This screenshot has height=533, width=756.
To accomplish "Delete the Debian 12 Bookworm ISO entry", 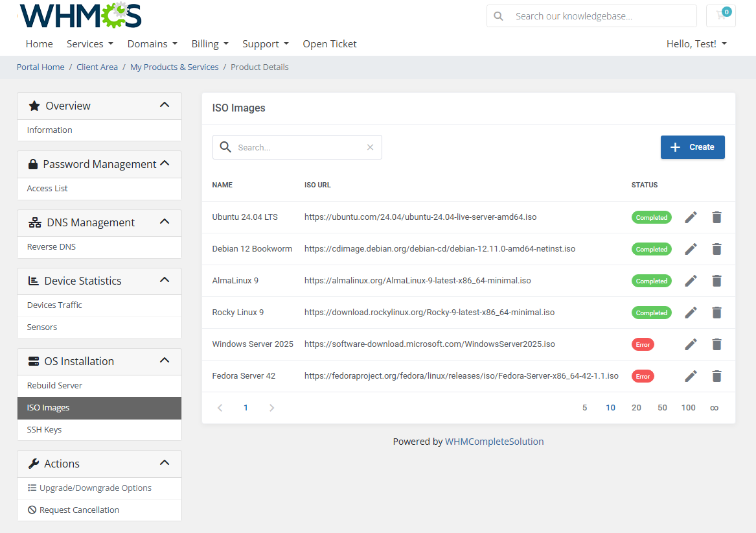I will pos(717,249).
